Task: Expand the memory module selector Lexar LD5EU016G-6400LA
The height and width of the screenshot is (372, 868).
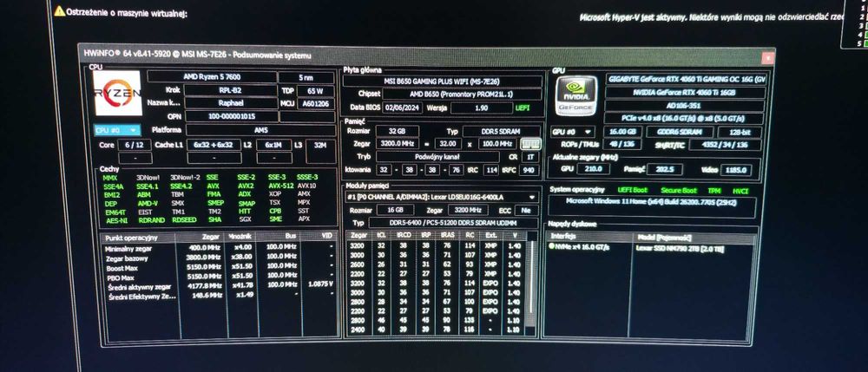Action: pyautogui.click(x=441, y=197)
